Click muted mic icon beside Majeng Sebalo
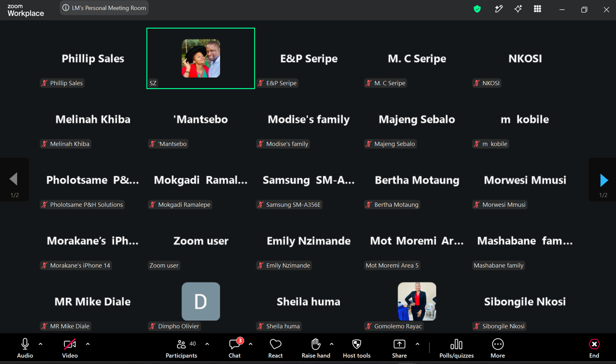The image size is (616, 364). (x=369, y=144)
